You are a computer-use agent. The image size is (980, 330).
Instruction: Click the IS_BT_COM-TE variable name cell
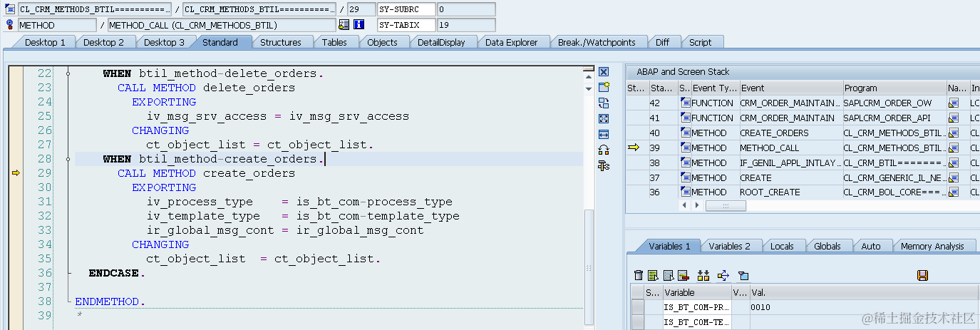coord(696,322)
